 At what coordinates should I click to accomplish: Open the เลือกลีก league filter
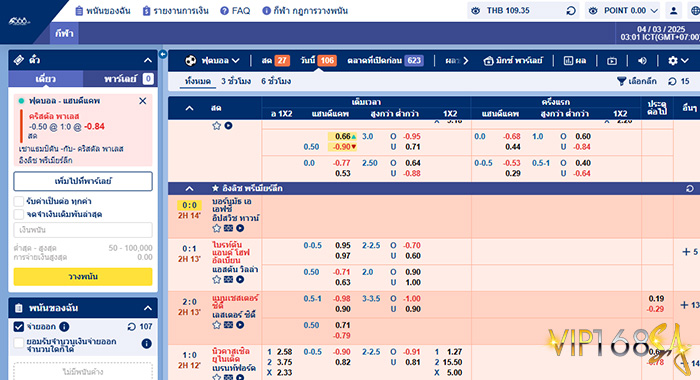(637, 81)
